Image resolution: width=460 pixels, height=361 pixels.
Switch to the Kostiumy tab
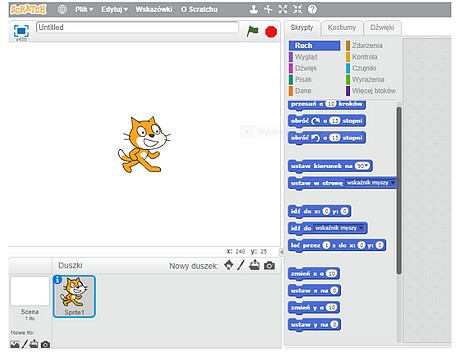click(342, 27)
